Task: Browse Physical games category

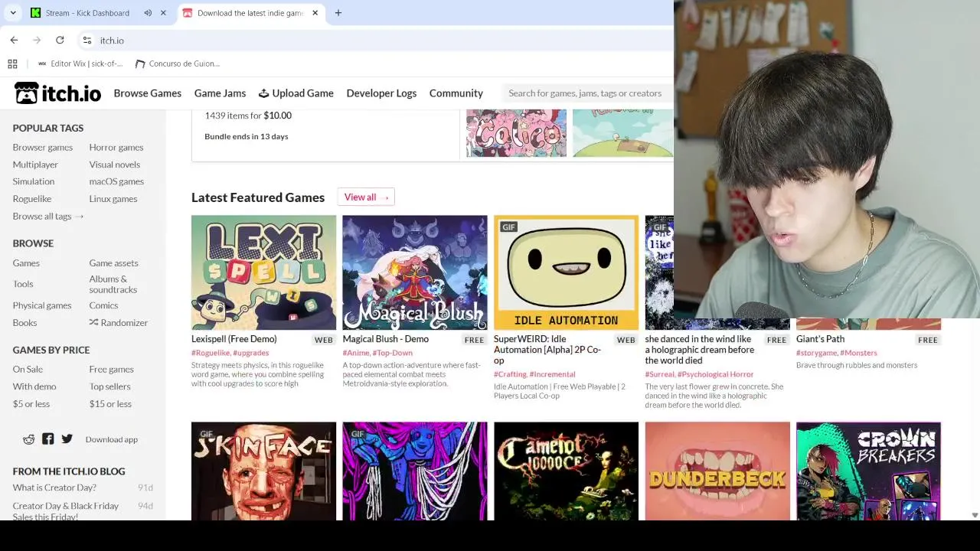Action: click(x=42, y=305)
